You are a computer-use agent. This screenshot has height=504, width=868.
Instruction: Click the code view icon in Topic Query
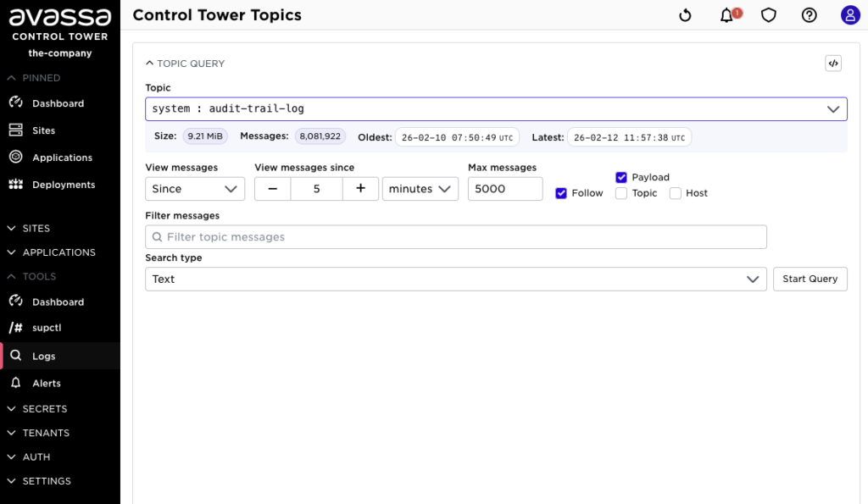[833, 63]
